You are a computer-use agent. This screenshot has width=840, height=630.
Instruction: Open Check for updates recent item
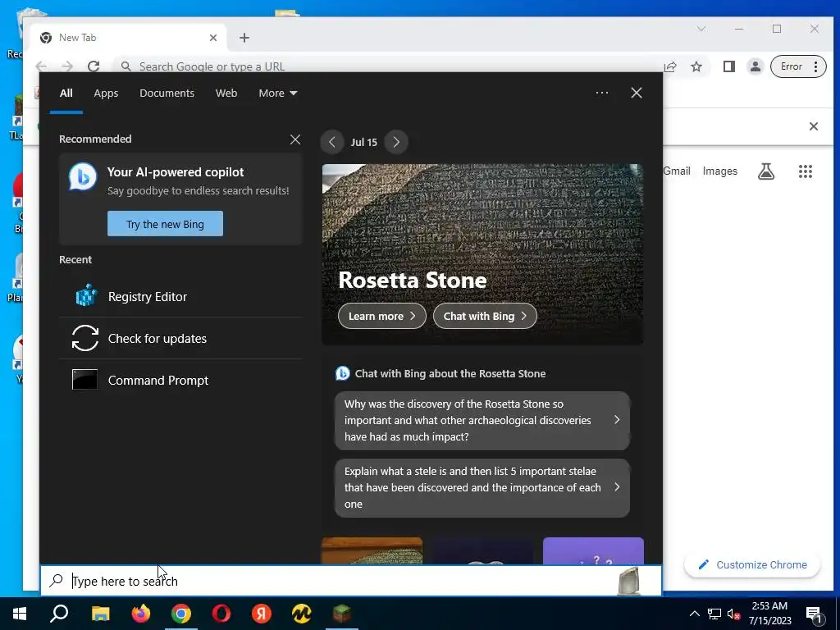(180, 339)
